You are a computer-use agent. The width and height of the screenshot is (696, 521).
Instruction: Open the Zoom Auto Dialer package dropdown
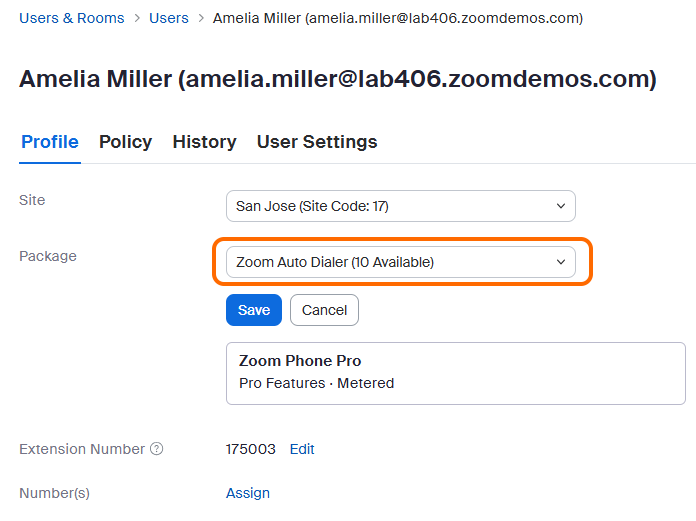click(x=400, y=262)
